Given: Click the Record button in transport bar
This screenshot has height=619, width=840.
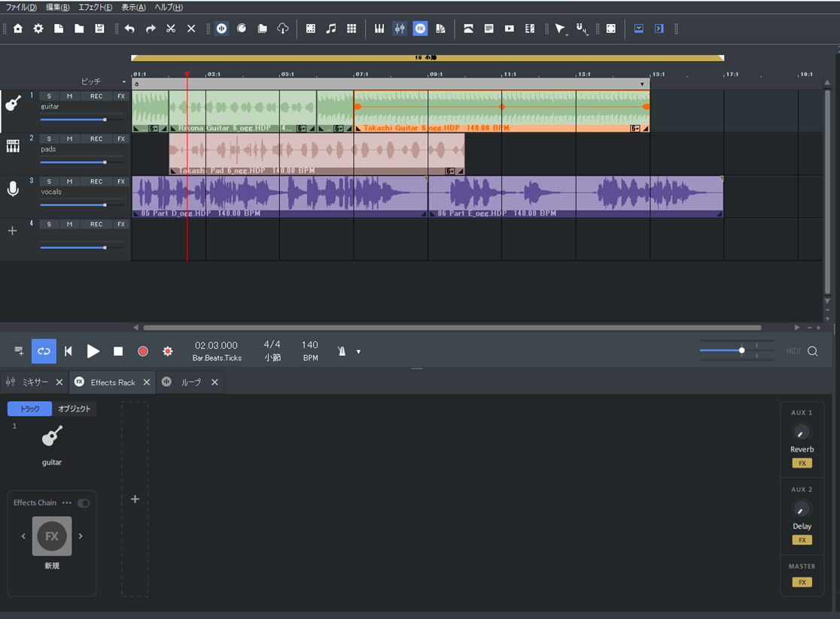Looking at the screenshot, I should [143, 351].
